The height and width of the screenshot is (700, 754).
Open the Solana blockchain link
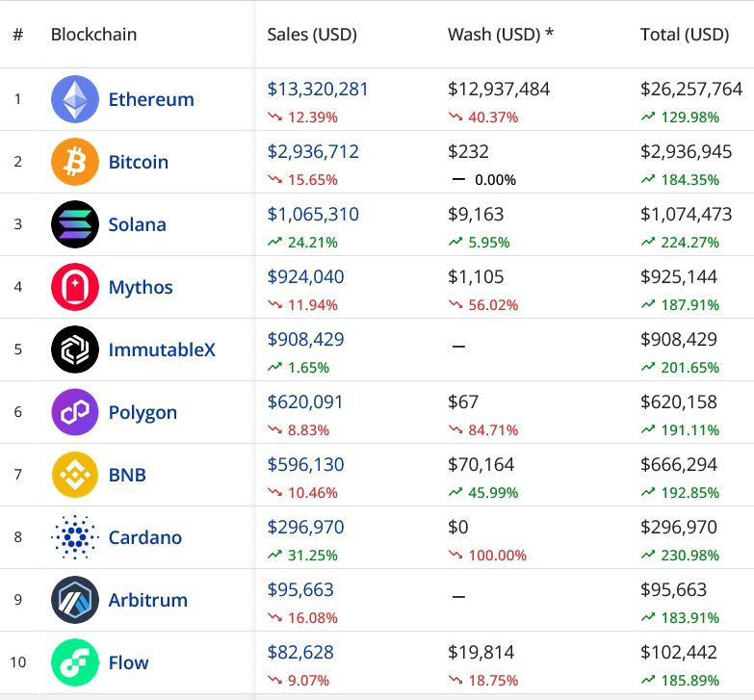138,224
